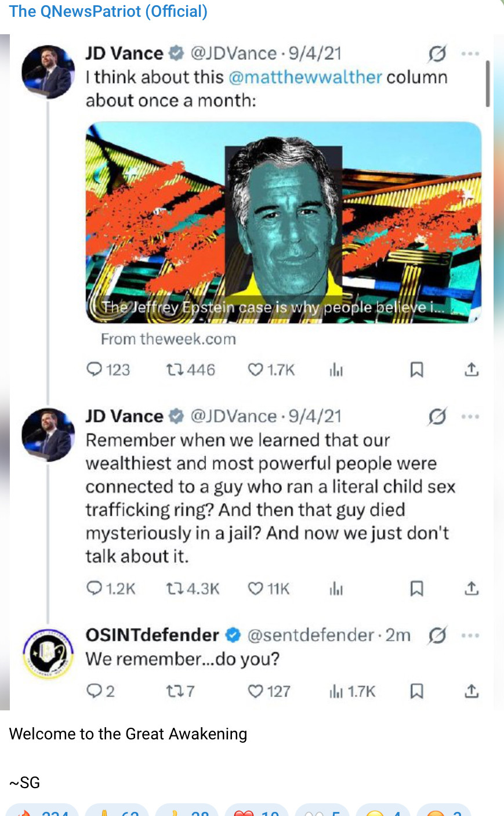Share the first JD Vance tweet
This screenshot has height=816, width=504.
point(472,369)
